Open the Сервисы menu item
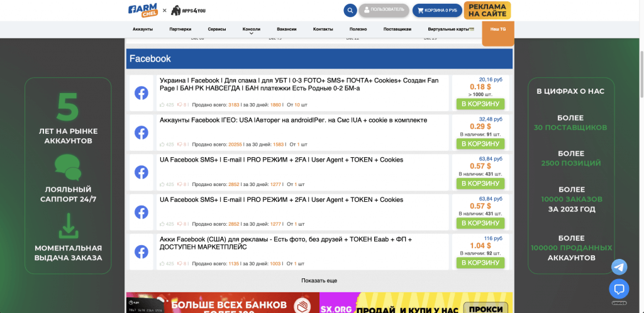 (217, 29)
